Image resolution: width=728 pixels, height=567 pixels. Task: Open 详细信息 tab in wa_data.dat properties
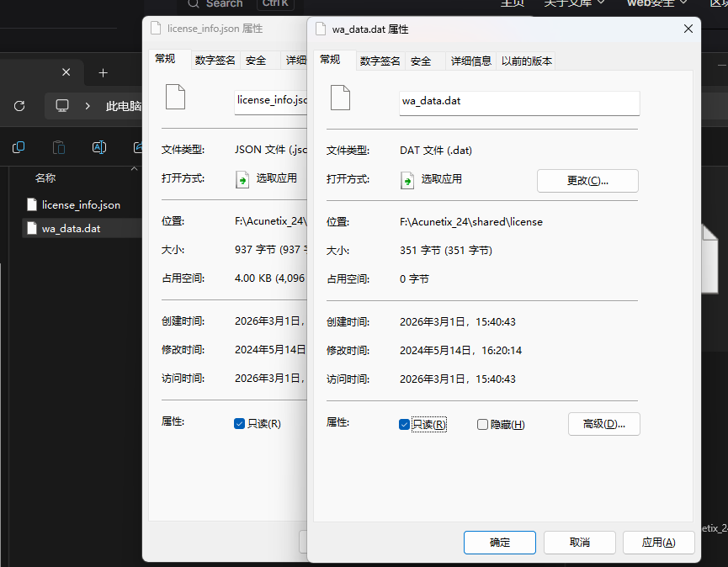470,61
